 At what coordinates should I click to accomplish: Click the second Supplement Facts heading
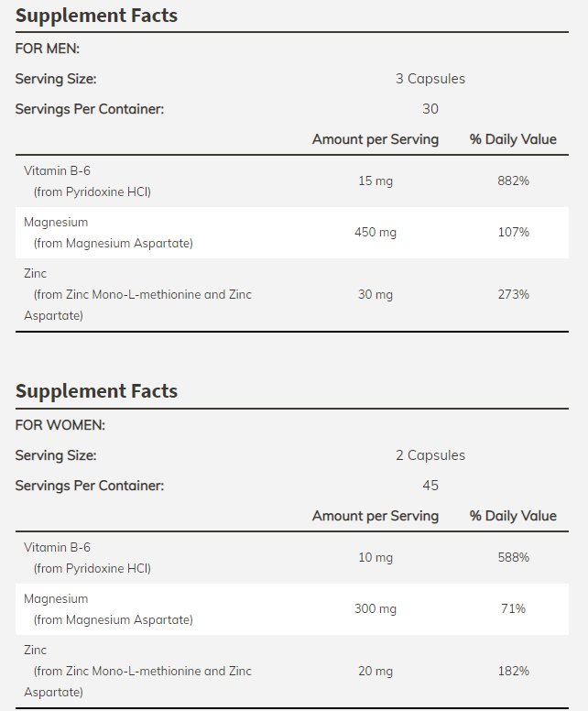(96, 391)
